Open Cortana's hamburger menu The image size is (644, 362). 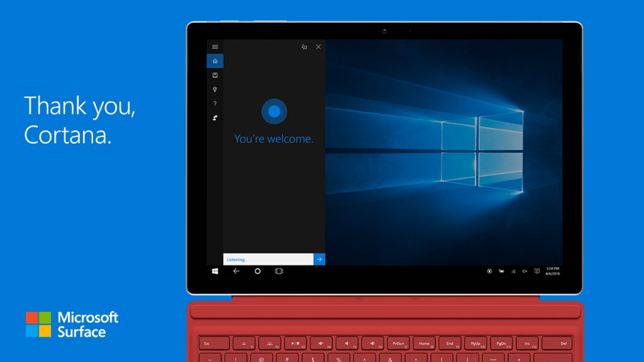[x=215, y=47]
